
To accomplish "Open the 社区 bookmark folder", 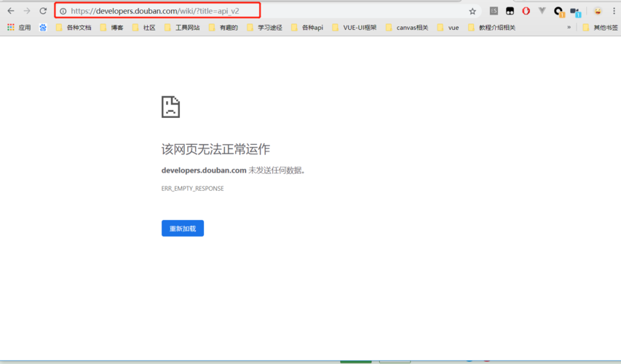I will click(143, 28).
